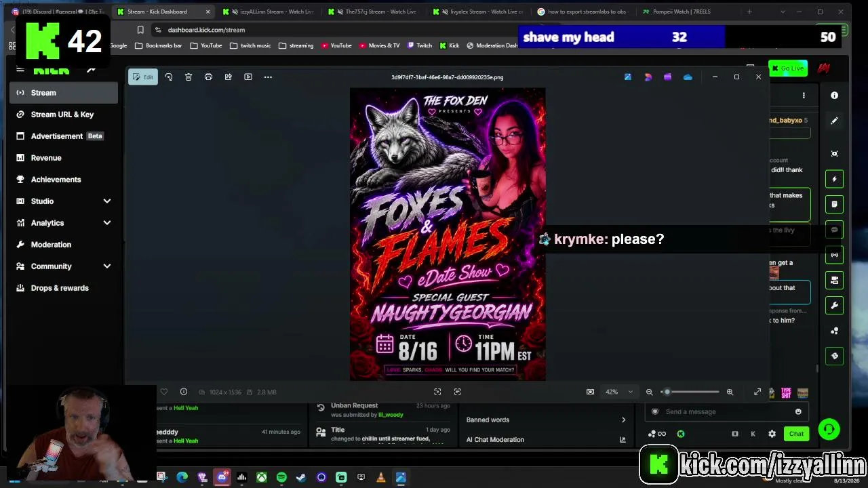Open the green headset support button
The image size is (868, 488).
829,429
